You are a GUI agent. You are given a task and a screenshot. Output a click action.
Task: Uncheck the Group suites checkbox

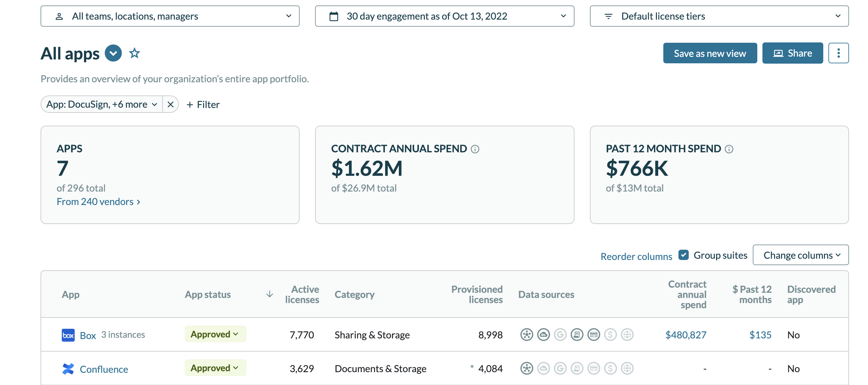(x=683, y=255)
